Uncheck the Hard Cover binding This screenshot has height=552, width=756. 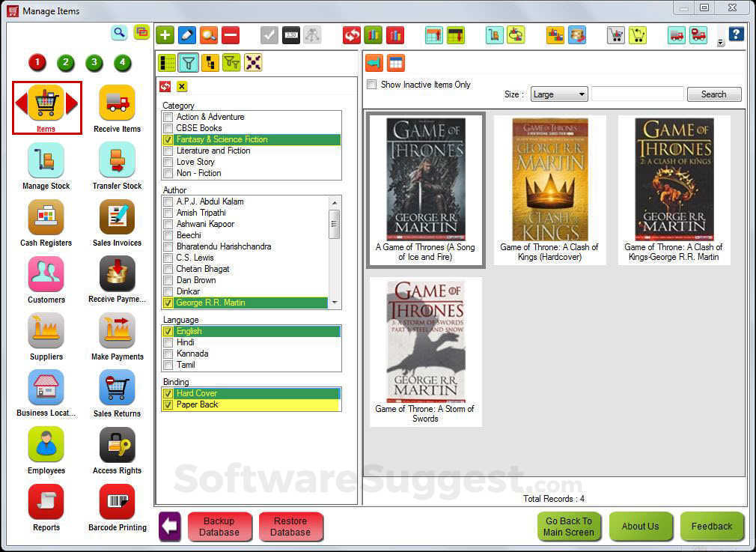pyautogui.click(x=168, y=393)
